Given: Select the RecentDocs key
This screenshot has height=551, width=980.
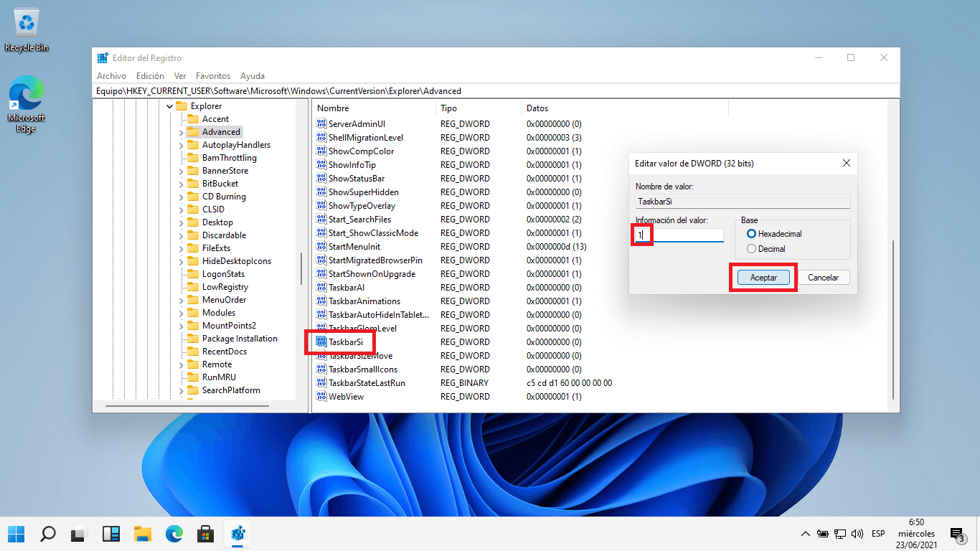Looking at the screenshot, I should point(225,352).
